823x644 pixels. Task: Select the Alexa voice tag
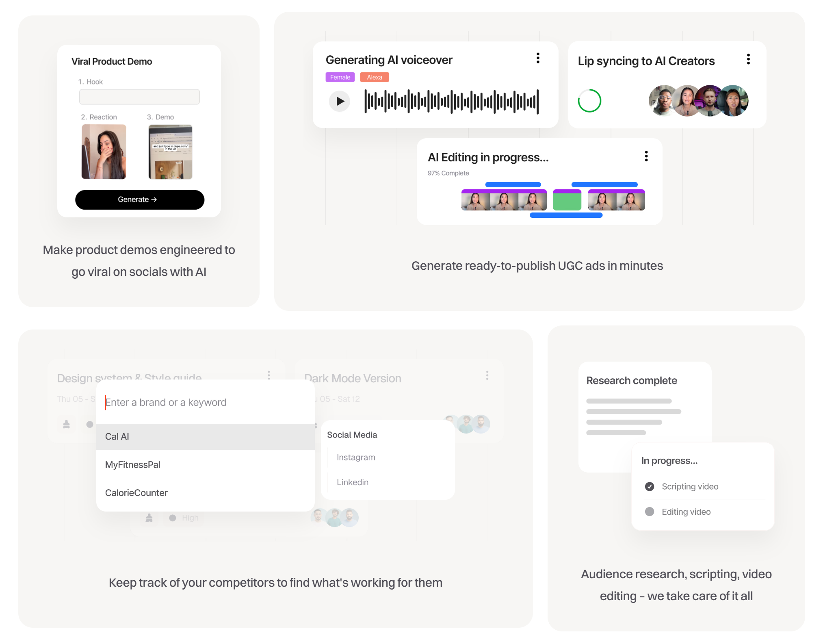tap(375, 77)
